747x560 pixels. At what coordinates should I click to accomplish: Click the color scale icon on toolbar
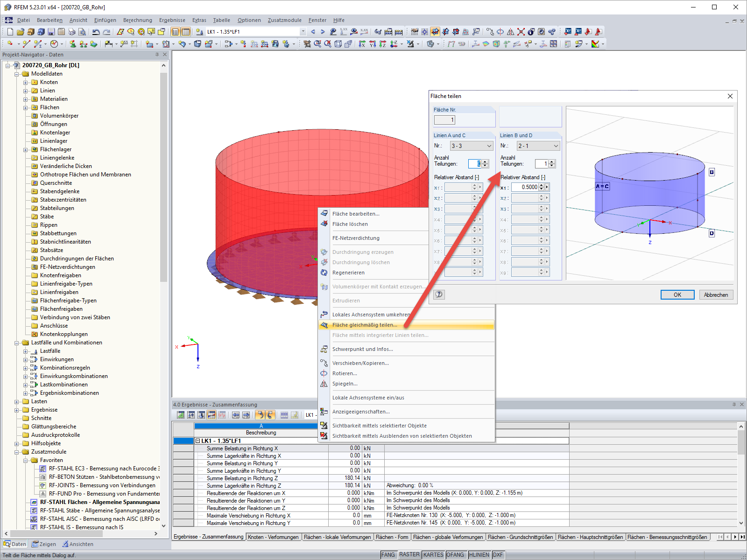click(x=595, y=44)
